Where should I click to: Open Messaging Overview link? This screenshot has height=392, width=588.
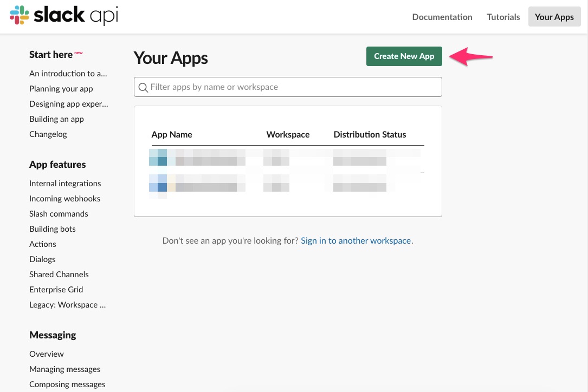(47, 354)
